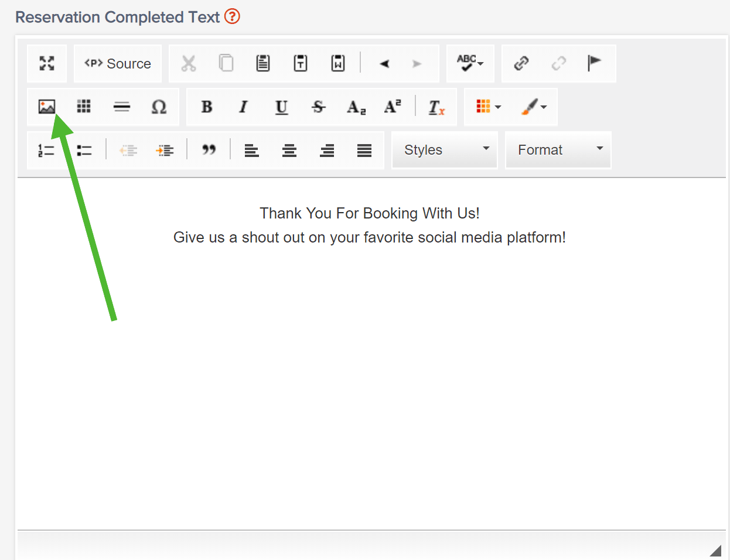Open the Insert Special Character dialog
Viewport: 730px width, 560px height.
159,107
